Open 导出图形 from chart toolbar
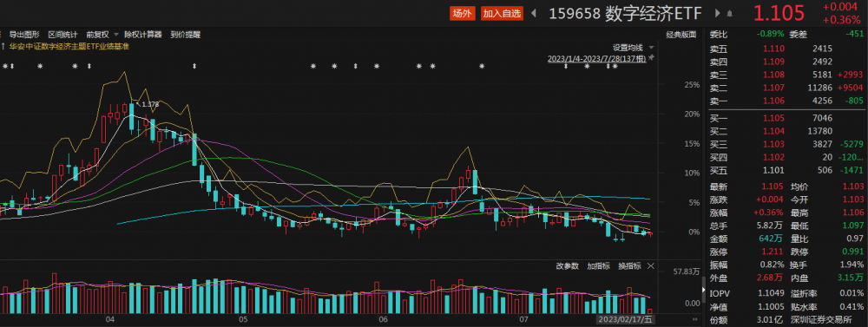Screen dimensions: 868x327 point(24,35)
